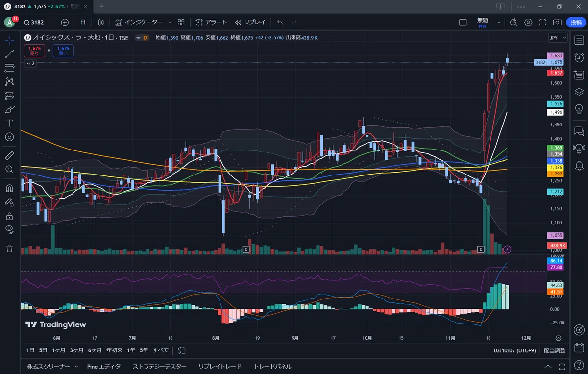Screen dimensions: 588x374
Task: Open the JPY currency dropdown
Action: [x=558, y=38]
